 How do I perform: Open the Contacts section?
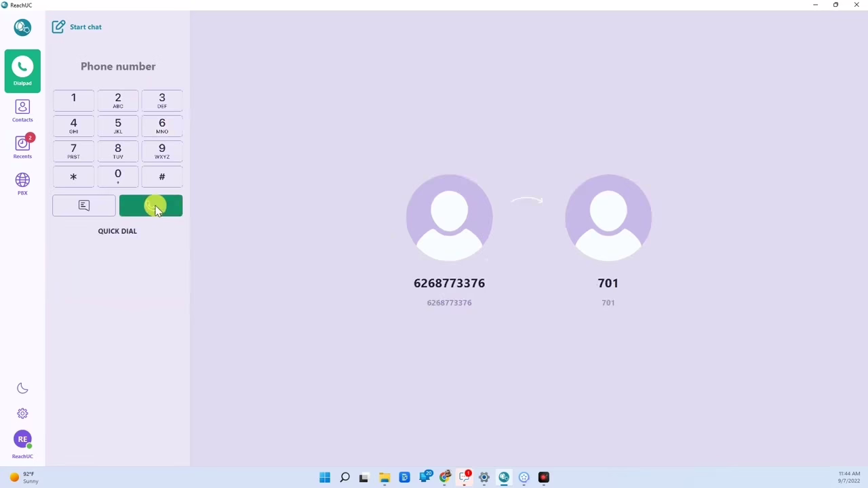click(22, 111)
